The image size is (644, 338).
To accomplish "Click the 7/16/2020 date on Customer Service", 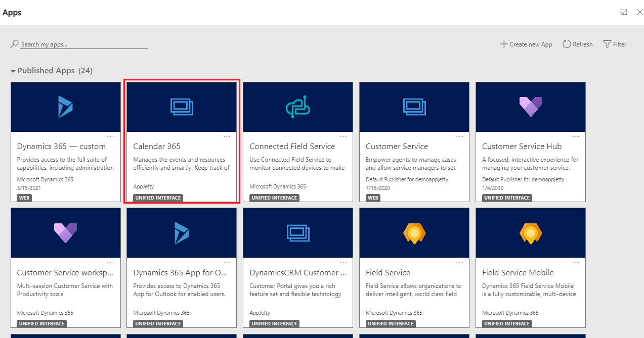I will tap(377, 187).
